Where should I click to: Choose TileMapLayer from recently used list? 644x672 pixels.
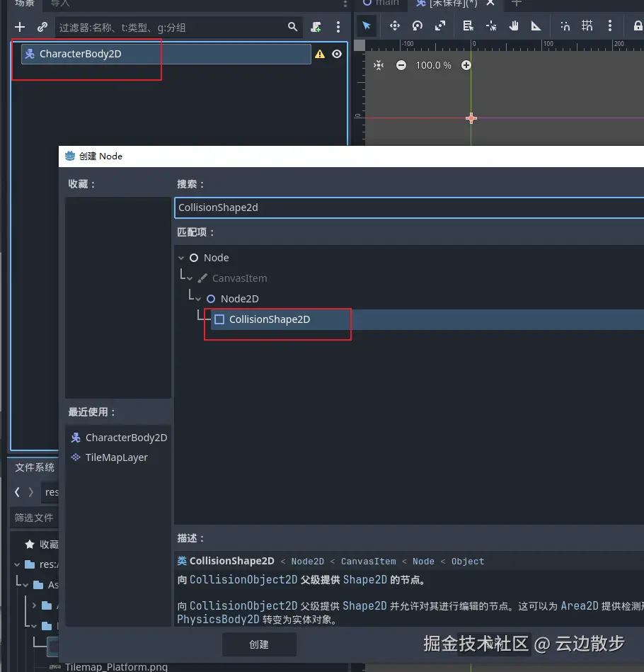(x=119, y=457)
